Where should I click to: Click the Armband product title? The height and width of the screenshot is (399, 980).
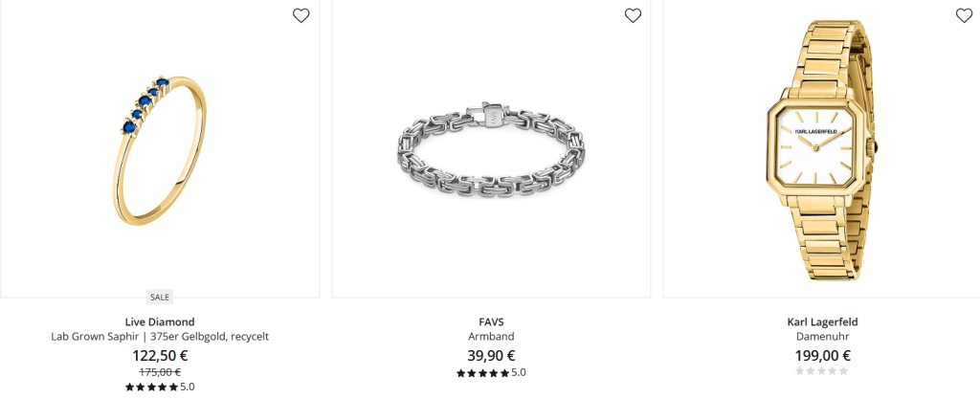click(x=491, y=337)
